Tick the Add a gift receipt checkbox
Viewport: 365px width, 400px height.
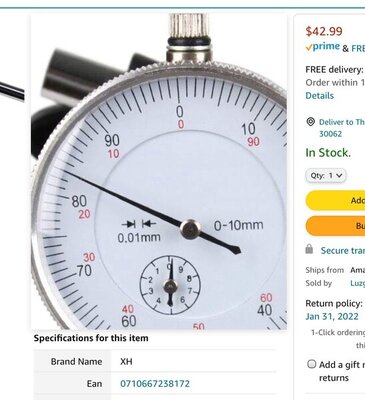point(311,364)
